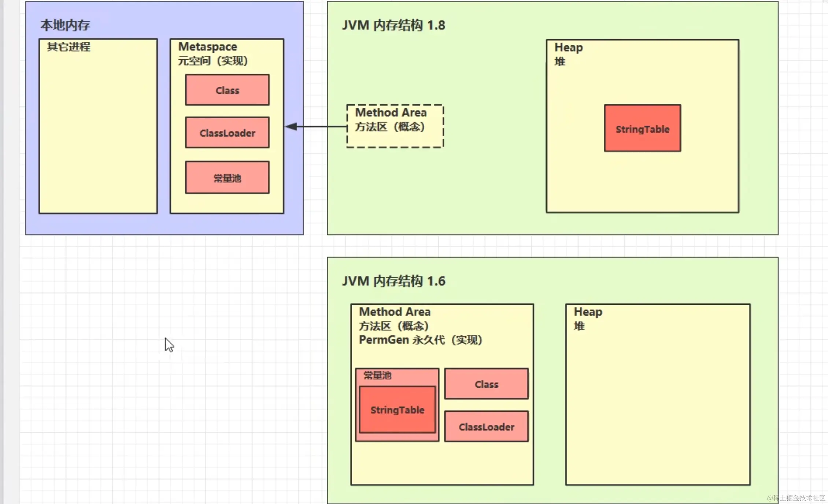Screen dimensions: 828x504
Task: Select the Class box in Metaspace
Action: [227, 90]
